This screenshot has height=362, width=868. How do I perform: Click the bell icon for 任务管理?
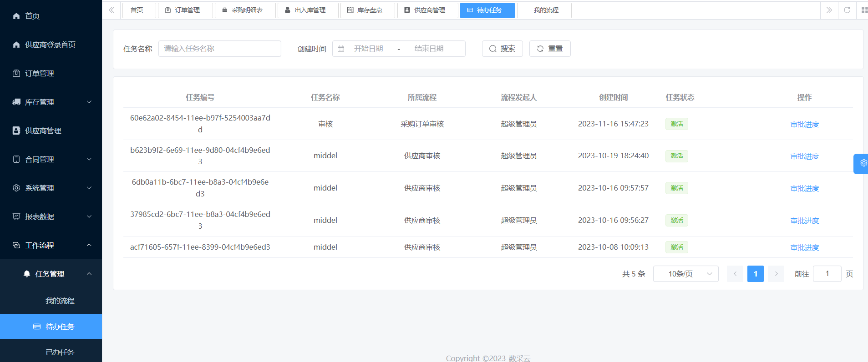[x=27, y=274]
